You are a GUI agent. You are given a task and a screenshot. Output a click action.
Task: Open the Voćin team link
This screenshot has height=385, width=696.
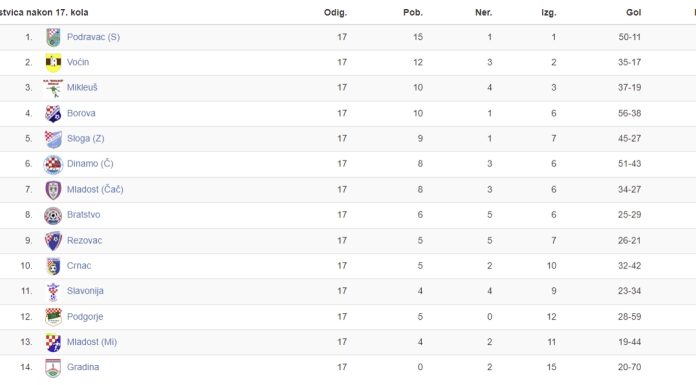[78, 62]
